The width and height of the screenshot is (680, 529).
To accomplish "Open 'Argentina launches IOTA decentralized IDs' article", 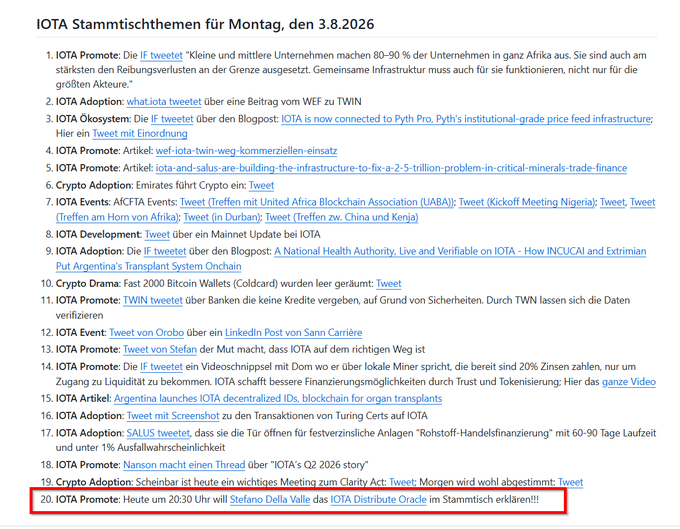I will pos(278,398).
